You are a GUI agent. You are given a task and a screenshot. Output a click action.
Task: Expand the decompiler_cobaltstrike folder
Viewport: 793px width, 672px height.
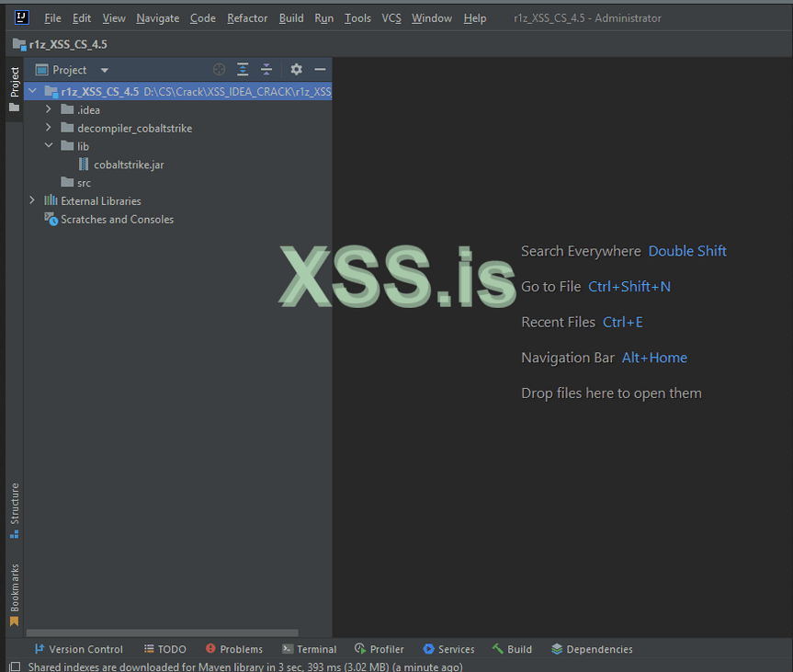[49, 128]
